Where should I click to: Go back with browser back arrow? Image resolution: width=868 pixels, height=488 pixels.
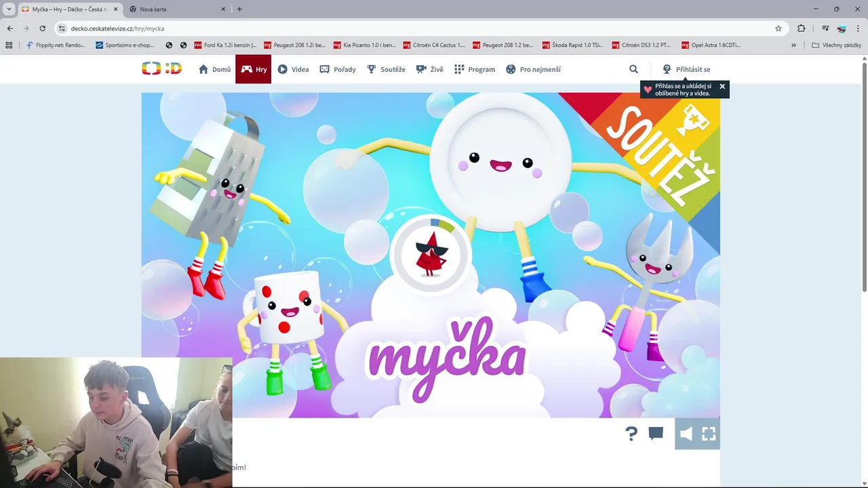click(x=9, y=28)
